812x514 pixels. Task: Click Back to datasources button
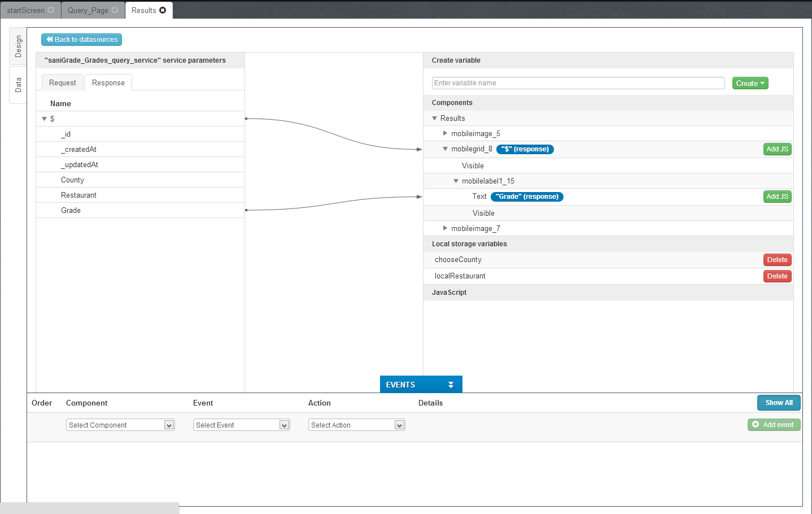pyautogui.click(x=81, y=40)
